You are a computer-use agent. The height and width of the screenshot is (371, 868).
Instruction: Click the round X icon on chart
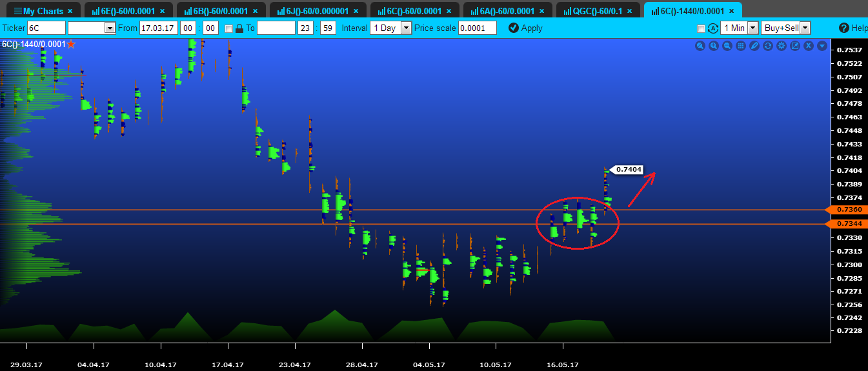pos(809,46)
